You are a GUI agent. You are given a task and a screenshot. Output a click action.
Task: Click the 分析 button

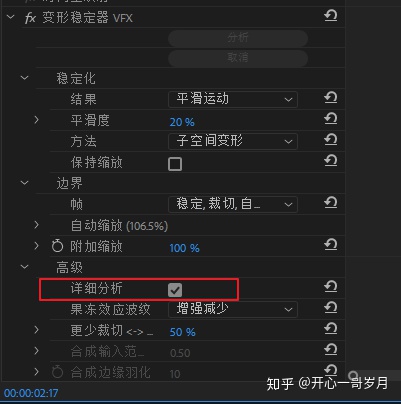click(238, 38)
